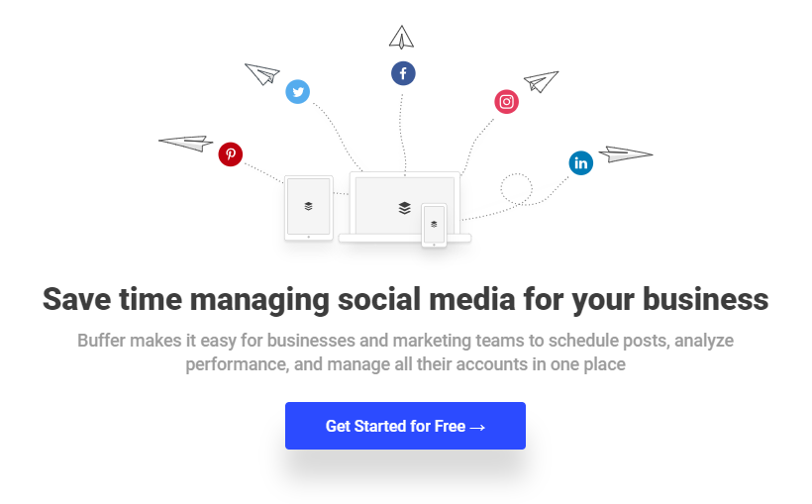
Task: Click the paper plane beside Twitter
Action: [262, 74]
